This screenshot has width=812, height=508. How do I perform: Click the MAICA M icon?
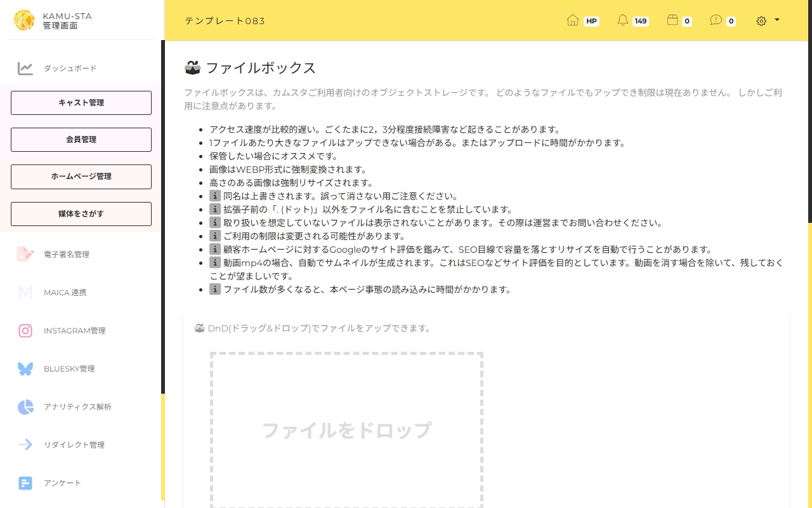pyautogui.click(x=25, y=293)
